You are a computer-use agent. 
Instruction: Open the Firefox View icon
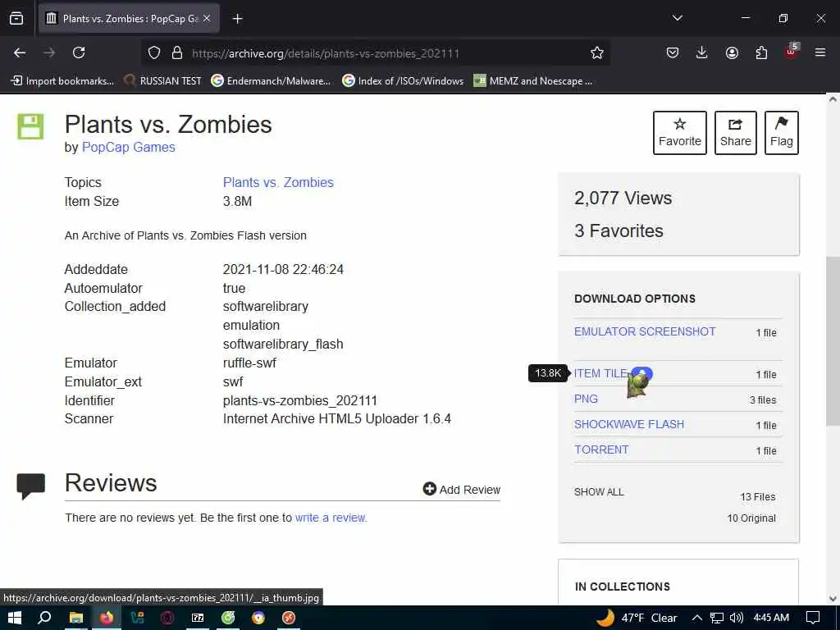(16, 19)
